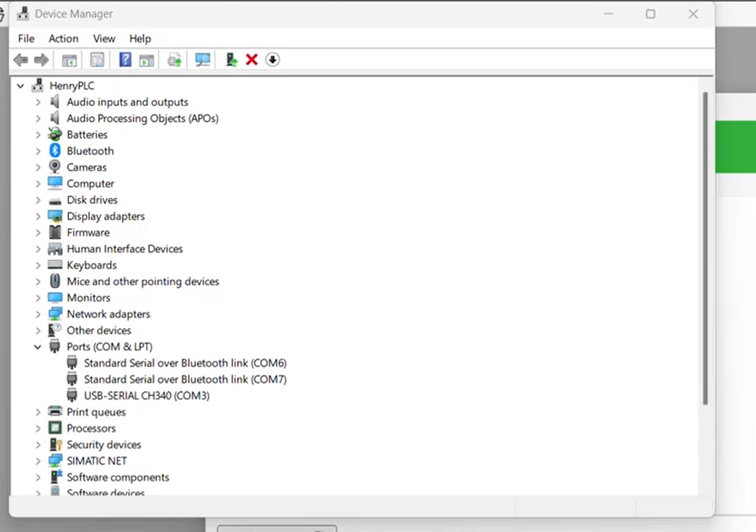The height and width of the screenshot is (532, 756).
Task: Click the Properties toolbar icon
Action: coord(97,60)
